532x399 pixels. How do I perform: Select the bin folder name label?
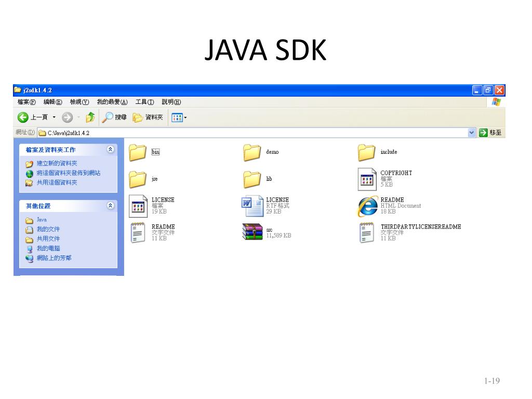click(155, 152)
